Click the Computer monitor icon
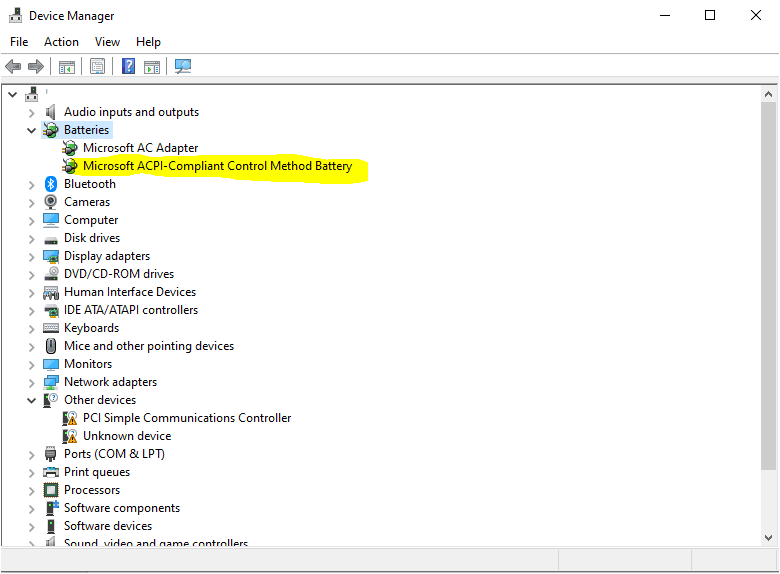 pos(50,220)
